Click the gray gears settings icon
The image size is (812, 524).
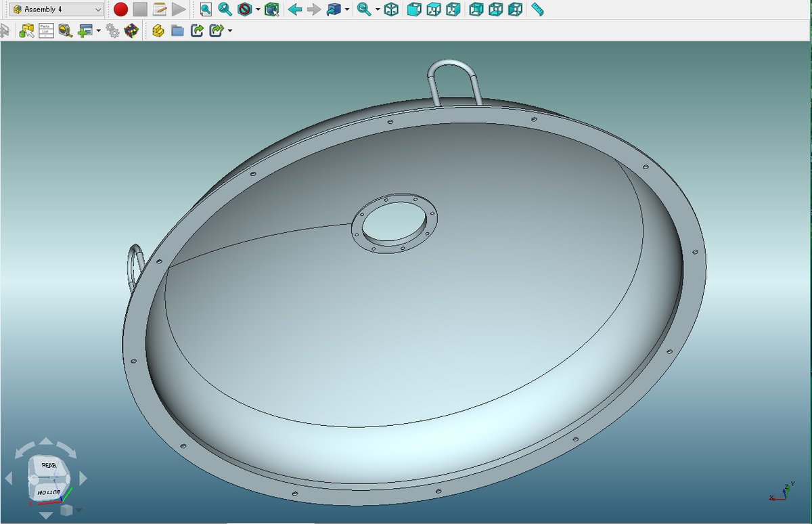[112, 30]
